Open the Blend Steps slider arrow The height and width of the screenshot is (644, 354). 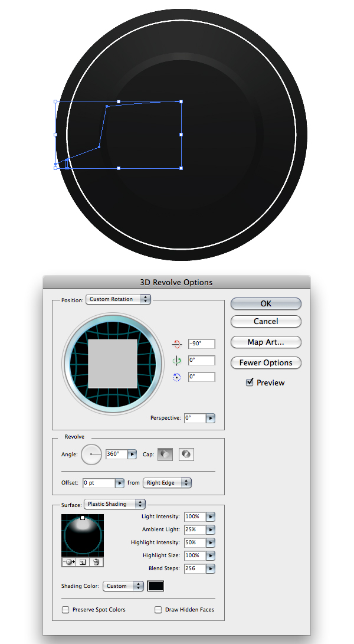(x=210, y=569)
